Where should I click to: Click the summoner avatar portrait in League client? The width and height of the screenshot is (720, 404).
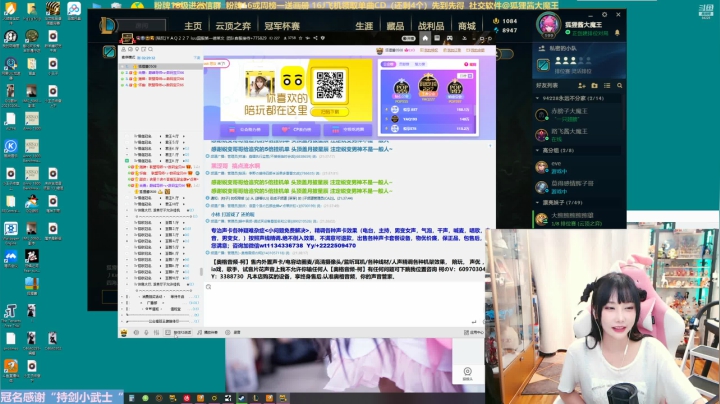click(549, 24)
